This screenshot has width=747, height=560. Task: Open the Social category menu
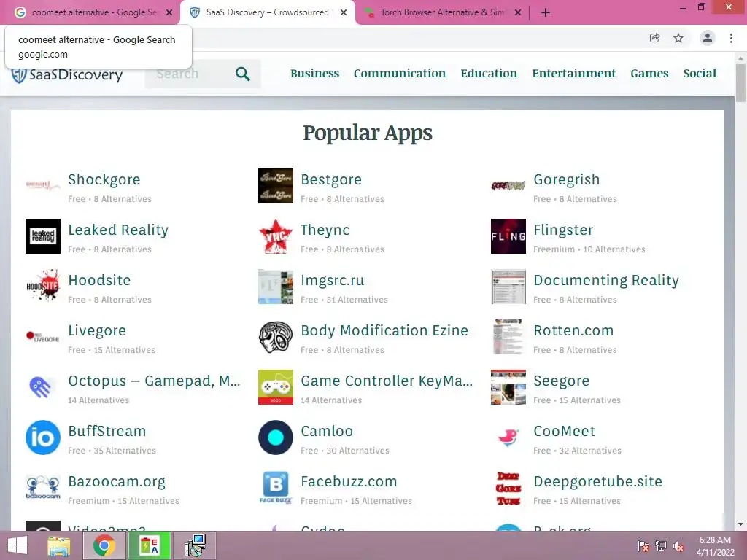point(700,74)
